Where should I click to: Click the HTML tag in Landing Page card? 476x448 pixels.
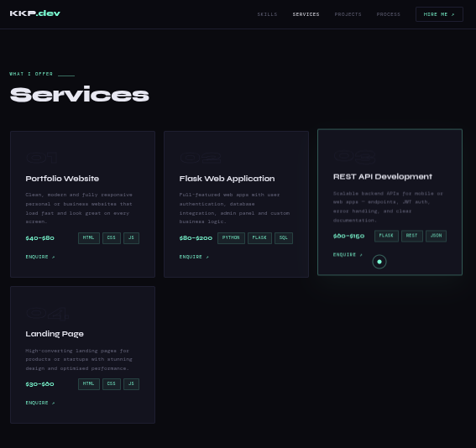point(89,384)
